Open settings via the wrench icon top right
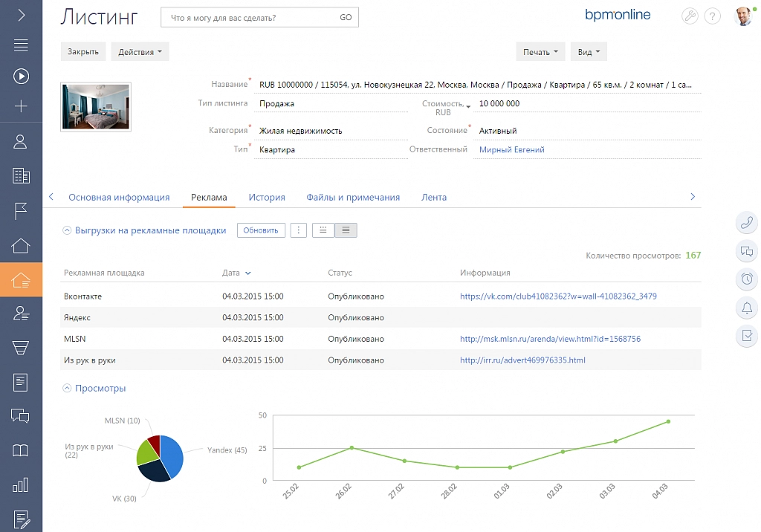The height and width of the screenshot is (532, 761). click(690, 16)
